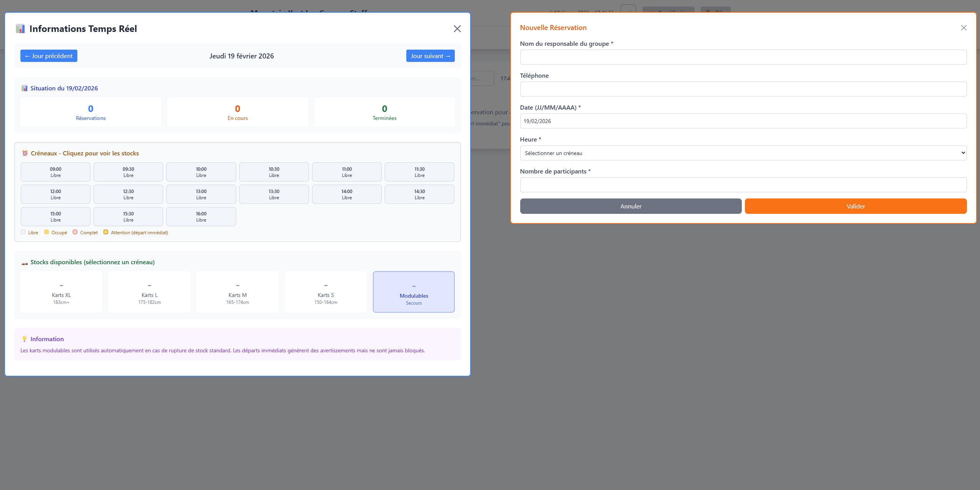Select the 09:00 Libre time slot
The height and width of the screenshot is (490, 980).
coord(55,172)
